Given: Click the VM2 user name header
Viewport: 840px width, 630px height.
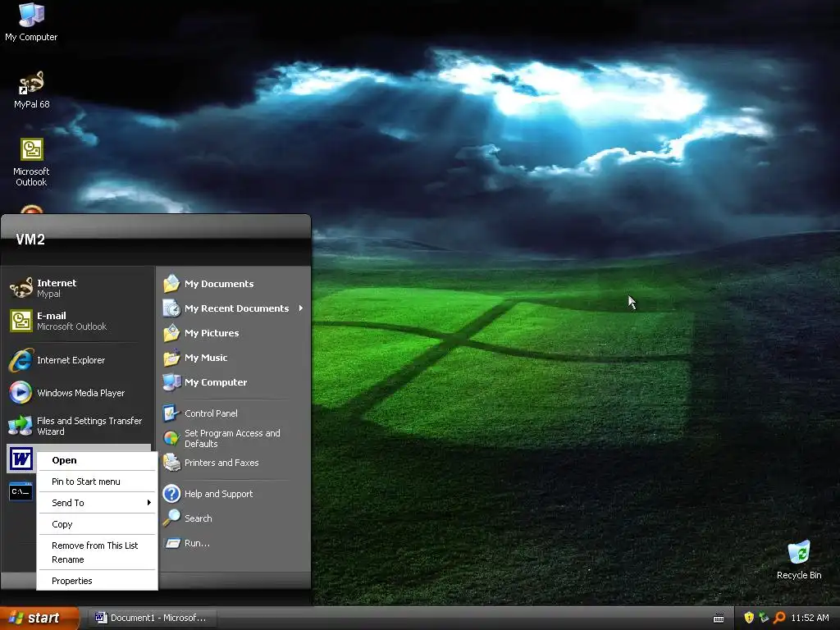Looking at the screenshot, I should tap(30, 239).
